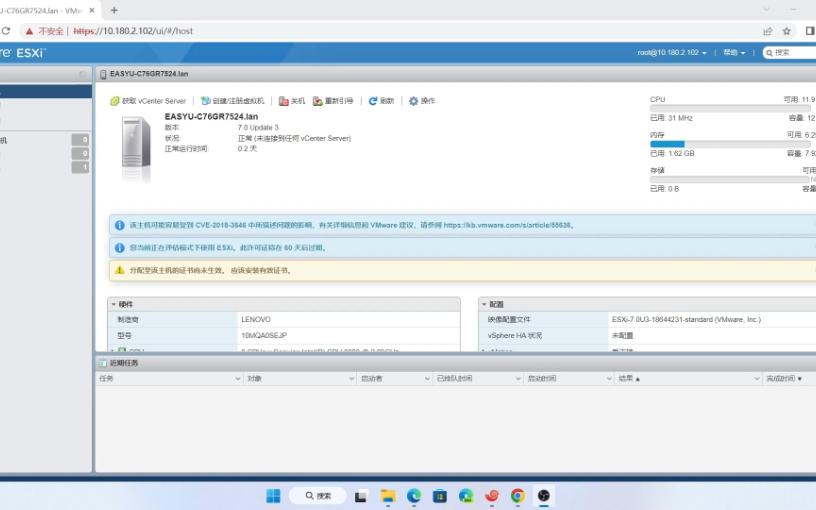Click the Memory (内存) usage bar
This screenshot has width=816, height=510.
click(x=730, y=144)
